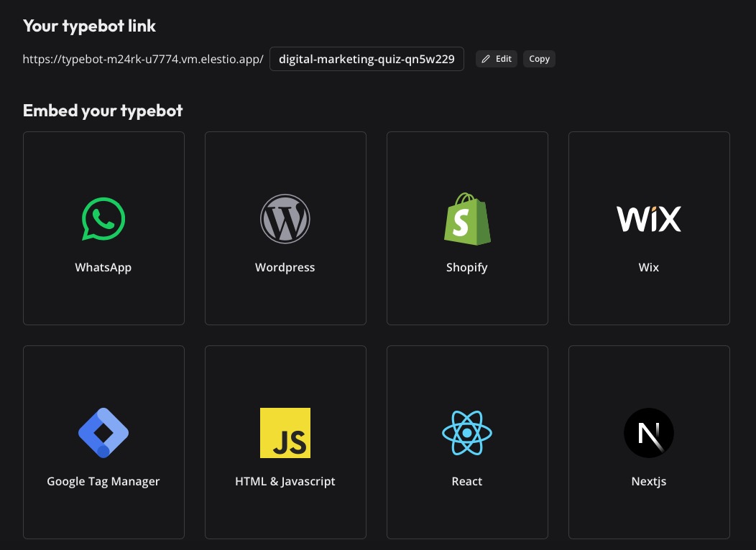Choose the Shopify embed card

click(467, 228)
